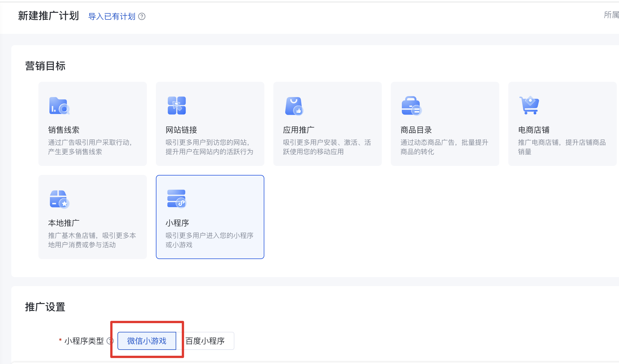Click the 所属 label at top right
This screenshot has width=619, height=364.
pyautogui.click(x=611, y=15)
